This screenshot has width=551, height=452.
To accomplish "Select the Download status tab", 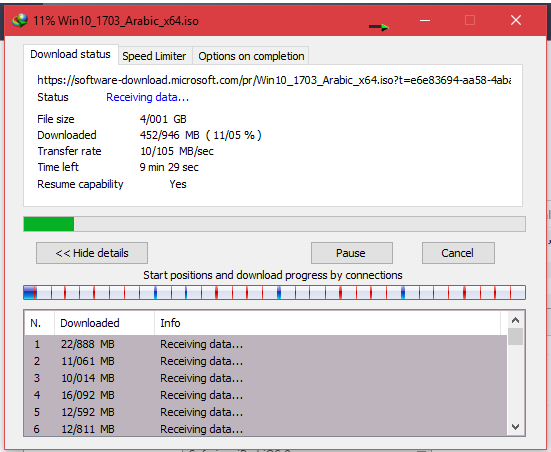I will (x=70, y=54).
